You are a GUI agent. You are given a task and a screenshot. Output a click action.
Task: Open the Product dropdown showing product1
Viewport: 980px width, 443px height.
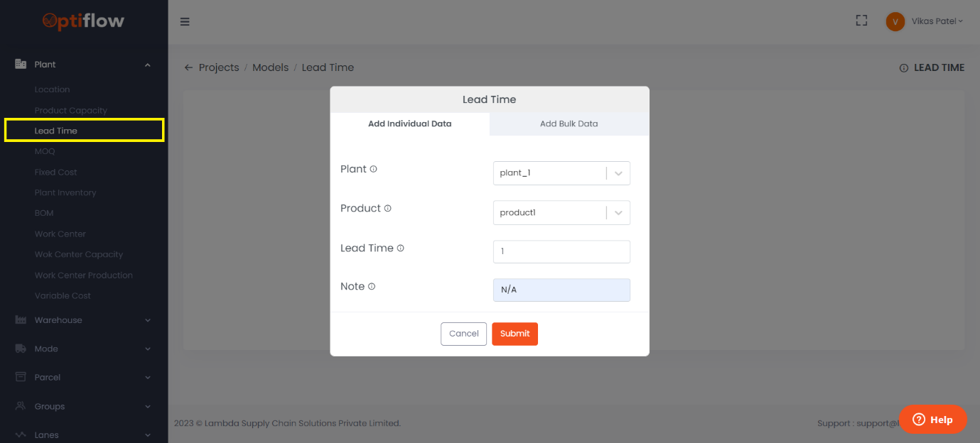(x=561, y=213)
